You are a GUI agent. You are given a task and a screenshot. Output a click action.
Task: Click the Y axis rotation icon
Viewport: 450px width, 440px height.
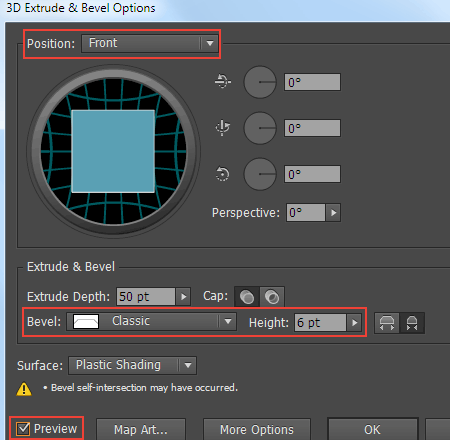point(223,128)
